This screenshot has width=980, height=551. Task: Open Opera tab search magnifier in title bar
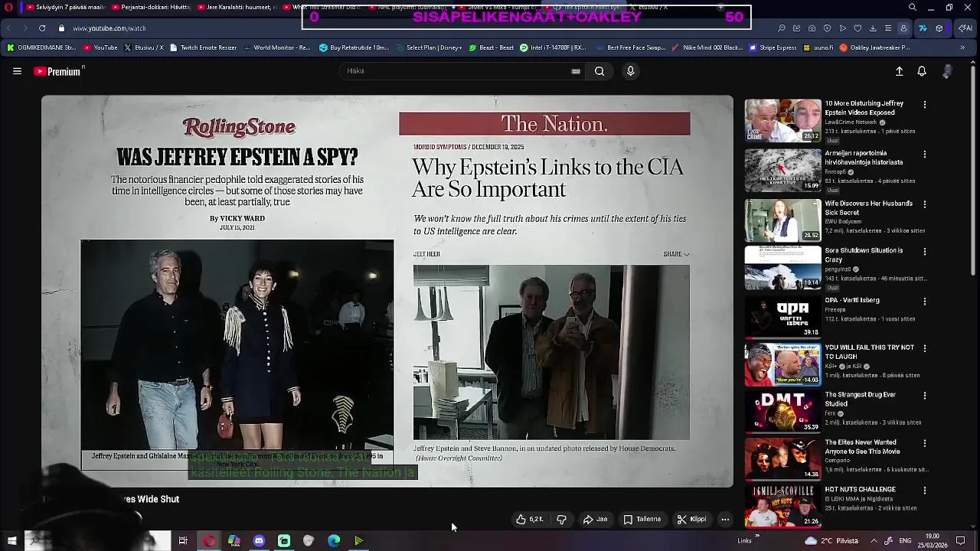coord(912,8)
